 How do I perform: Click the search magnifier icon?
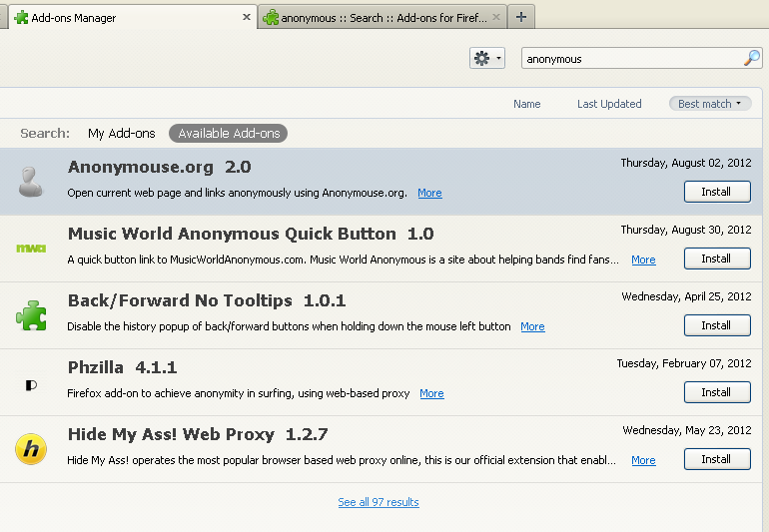[751, 59]
